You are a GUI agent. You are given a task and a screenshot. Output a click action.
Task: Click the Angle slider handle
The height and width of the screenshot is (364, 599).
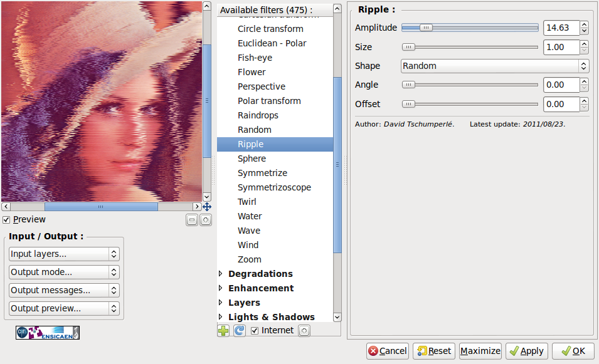pos(408,85)
